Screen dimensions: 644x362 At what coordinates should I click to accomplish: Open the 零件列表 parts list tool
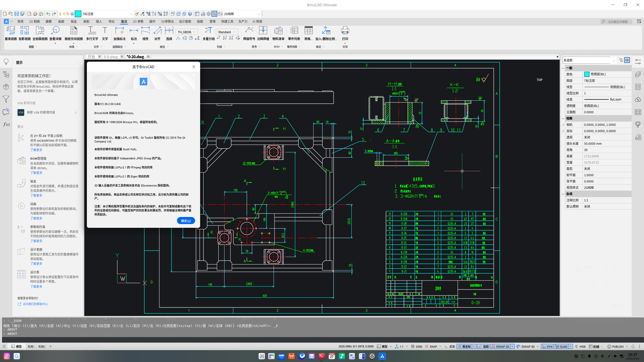point(294,33)
